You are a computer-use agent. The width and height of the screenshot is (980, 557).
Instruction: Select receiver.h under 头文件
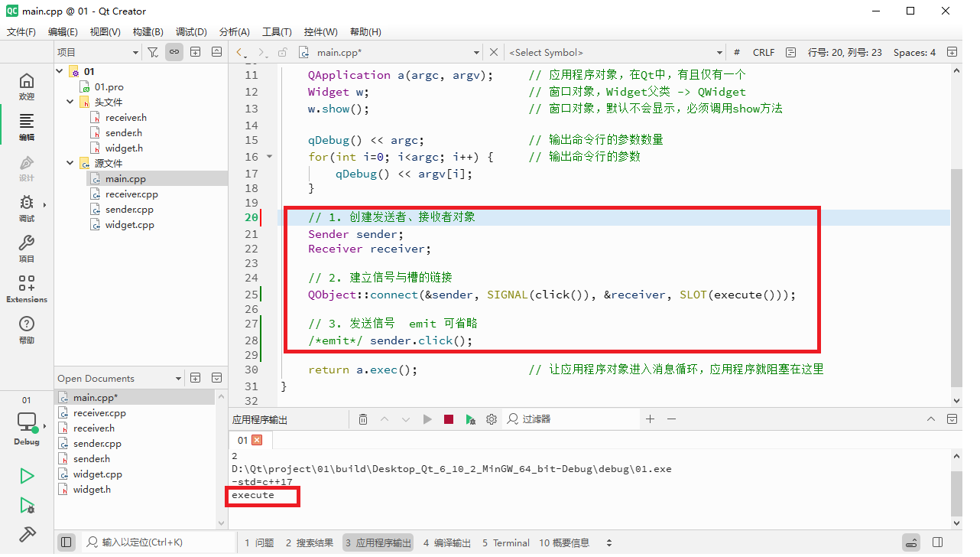coord(126,117)
